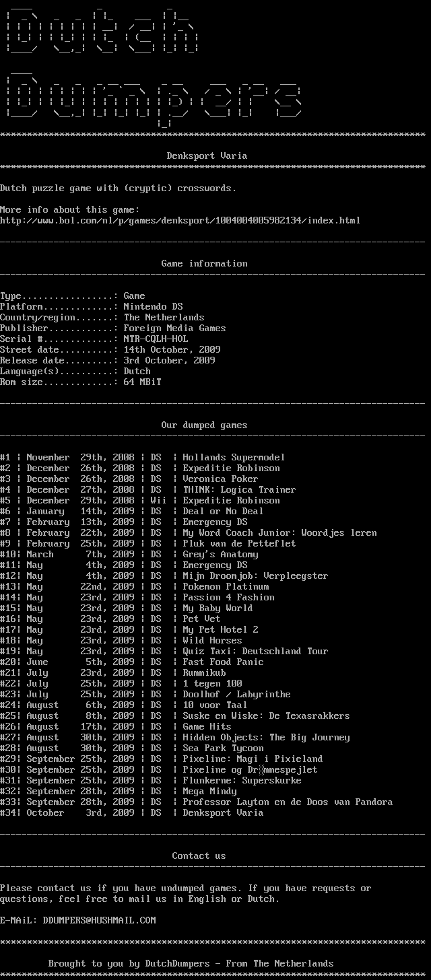Select the 'Game Hits' entry
This screenshot has height=980, width=431.
click(x=207, y=726)
